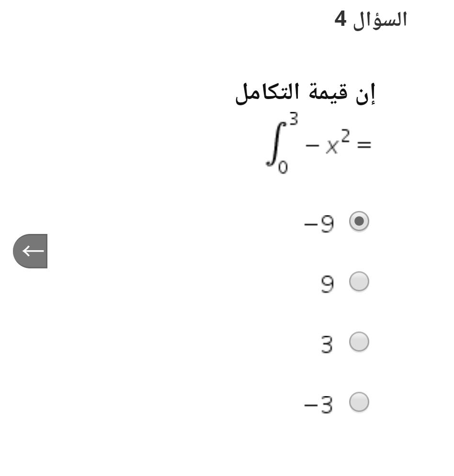Click the equals sign after x²
The width and height of the screenshot is (454, 476).
364,145
